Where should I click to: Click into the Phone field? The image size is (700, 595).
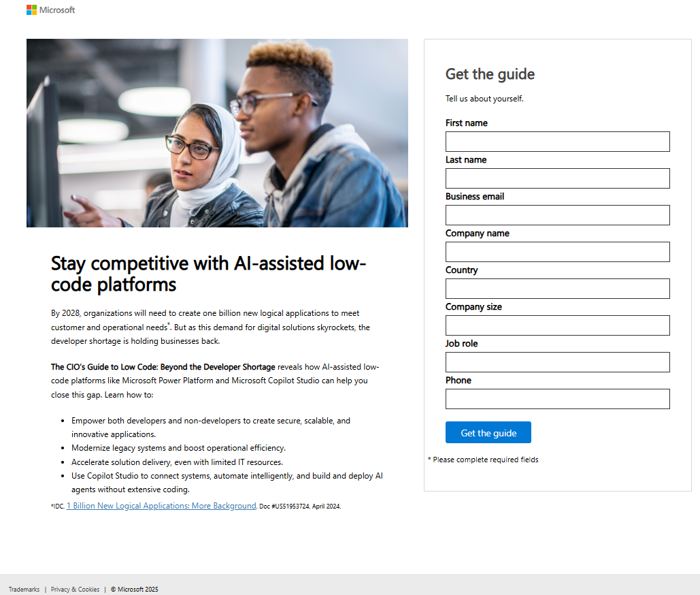point(557,399)
